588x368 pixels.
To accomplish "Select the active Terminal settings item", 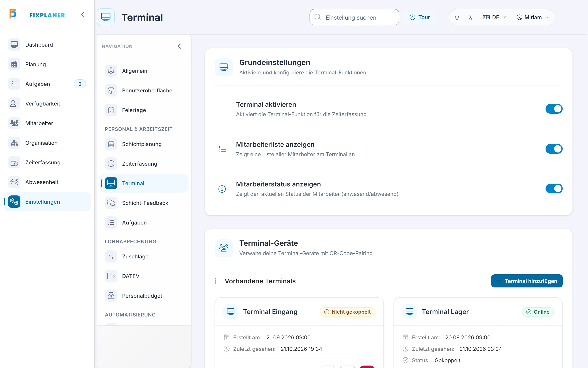I will coord(144,183).
